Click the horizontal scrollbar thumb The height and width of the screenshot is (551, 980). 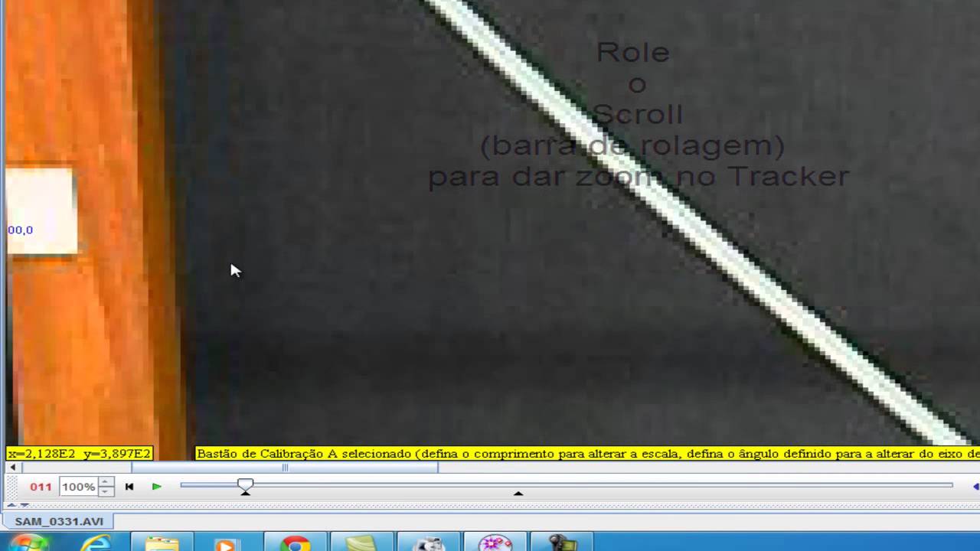pyautogui.click(x=285, y=468)
